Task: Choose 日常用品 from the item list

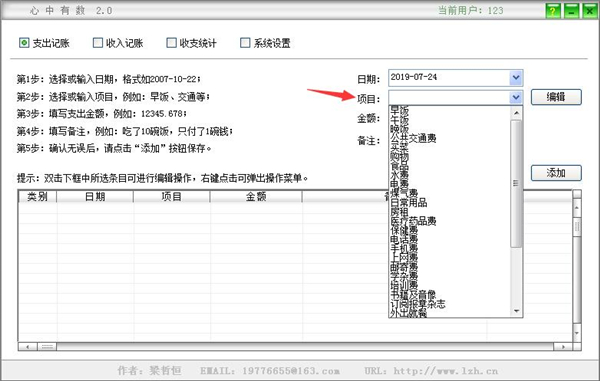Action: click(x=409, y=202)
